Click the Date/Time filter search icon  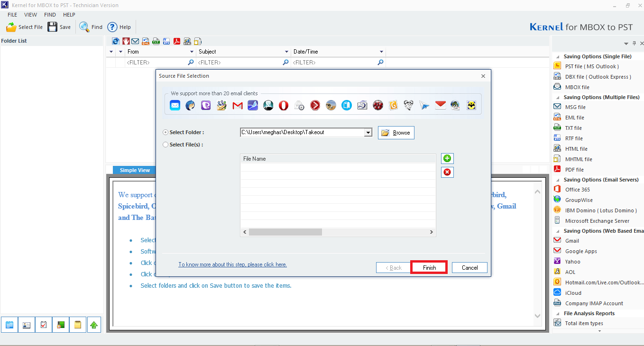(380, 63)
